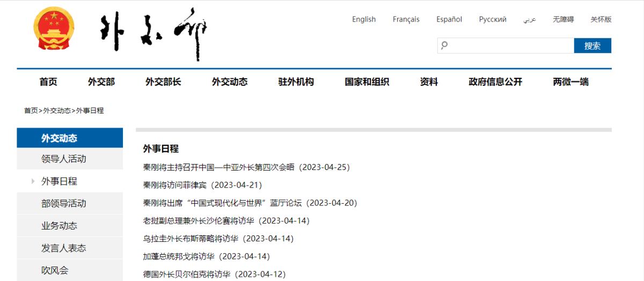Open the 首页 navigation menu item

coord(48,82)
